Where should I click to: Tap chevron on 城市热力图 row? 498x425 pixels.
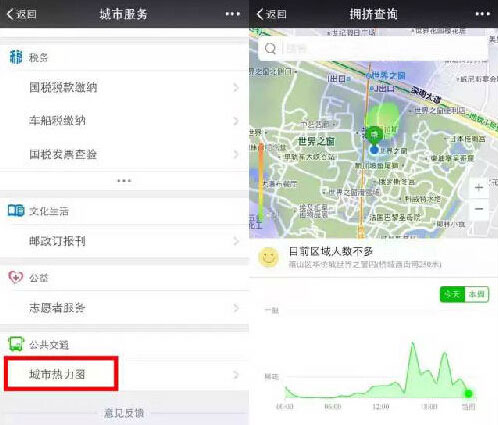pyautogui.click(x=236, y=375)
